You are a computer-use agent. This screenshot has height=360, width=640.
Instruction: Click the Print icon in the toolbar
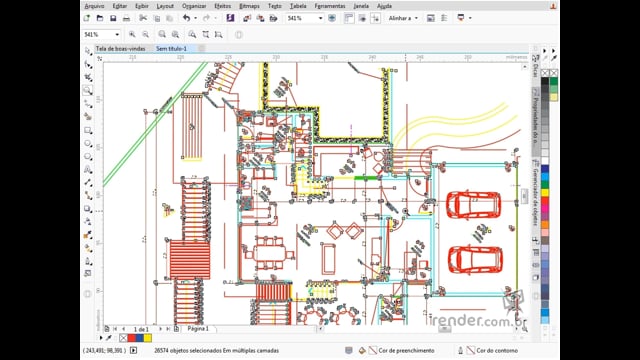coord(127,18)
